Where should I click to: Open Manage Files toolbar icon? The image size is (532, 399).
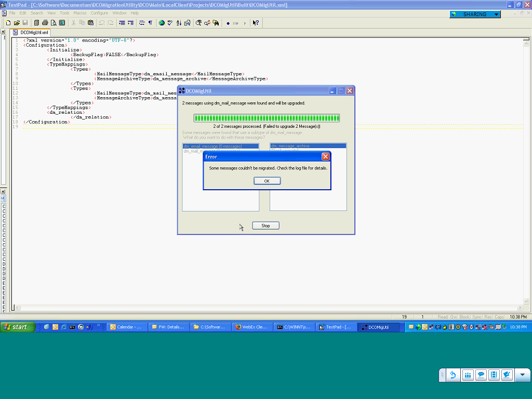tap(37, 23)
